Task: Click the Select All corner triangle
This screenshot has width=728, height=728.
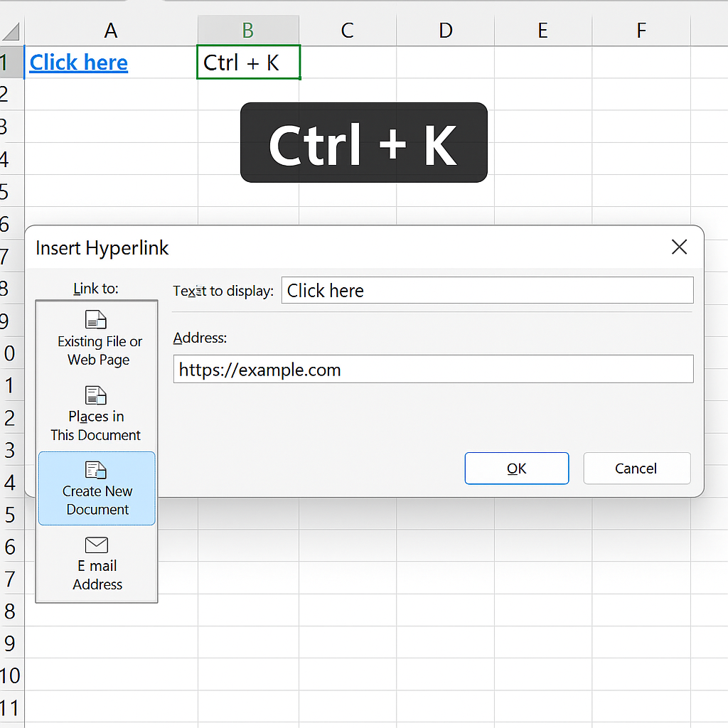Action: pyautogui.click(x=11, y=31)
